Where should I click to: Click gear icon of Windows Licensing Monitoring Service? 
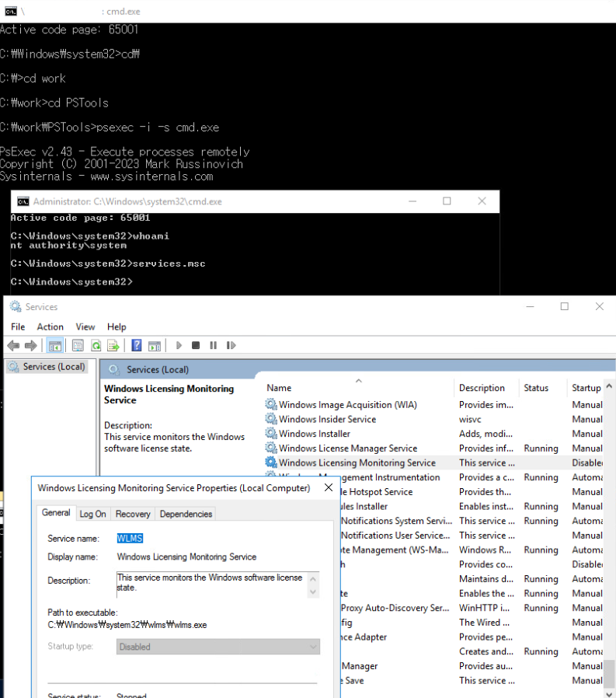271,462
